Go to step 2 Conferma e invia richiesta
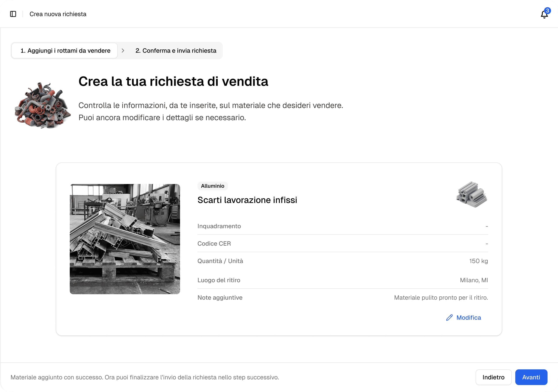This screenshot has width=558, height=392. 176,51
